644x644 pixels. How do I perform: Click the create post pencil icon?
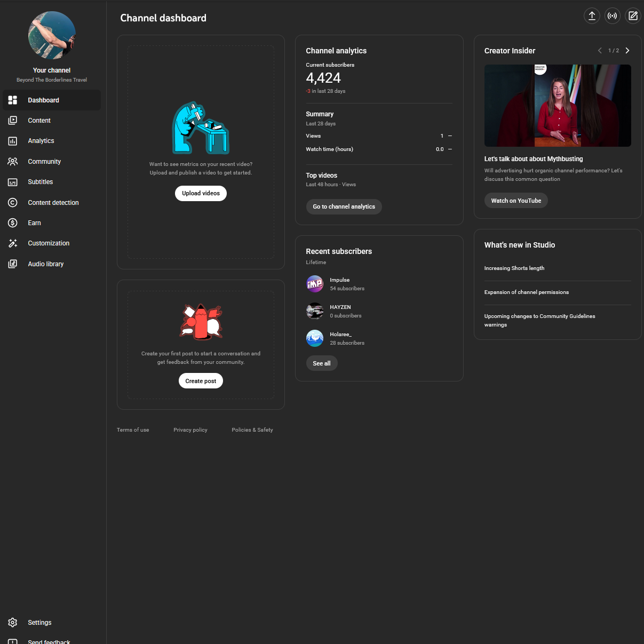633,16
